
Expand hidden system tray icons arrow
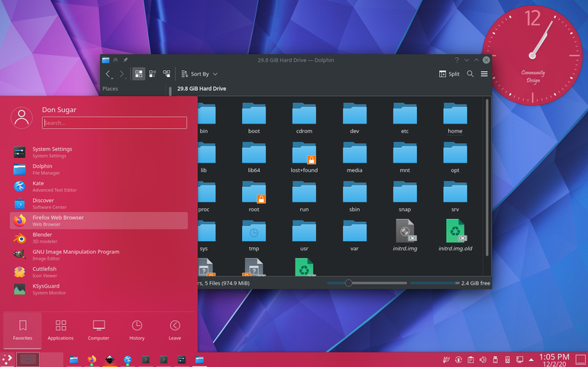[531, 360]
